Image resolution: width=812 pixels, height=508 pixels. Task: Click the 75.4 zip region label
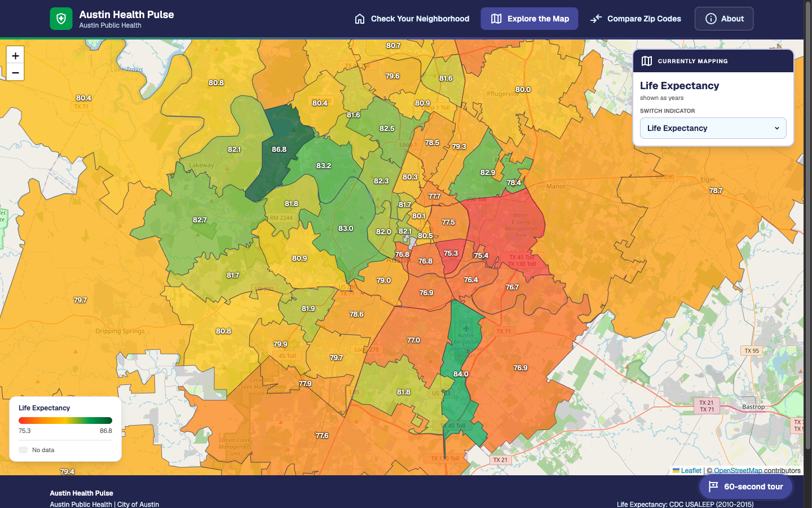tap(481, 256)
